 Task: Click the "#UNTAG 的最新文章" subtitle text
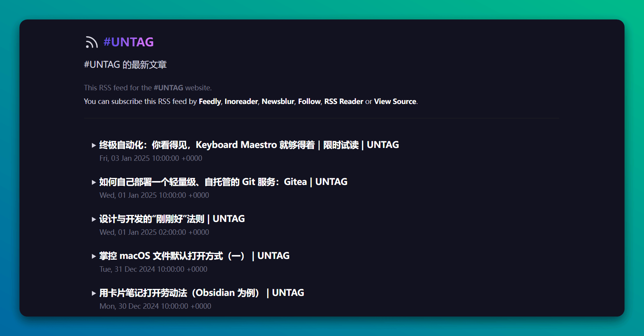[125, 65]
